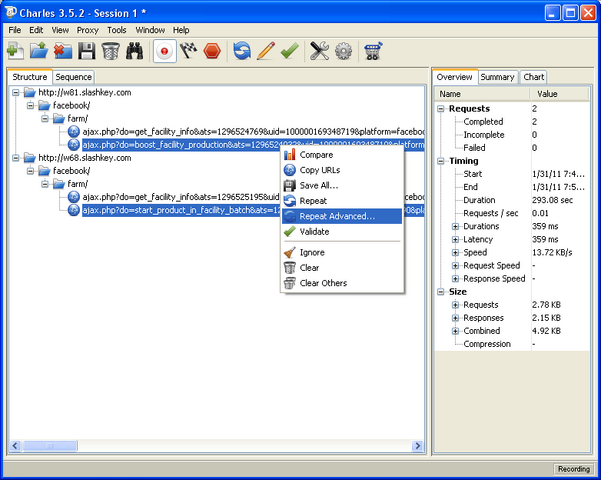The height and width of the screenshot is (480, 601).
Task: Collapse the http://w81.slashkey.com host node
Action: [x=16, y=92]
